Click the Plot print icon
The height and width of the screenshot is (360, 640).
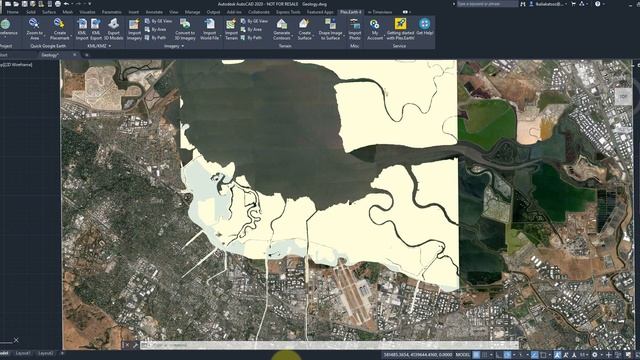[x=58, y=4]
